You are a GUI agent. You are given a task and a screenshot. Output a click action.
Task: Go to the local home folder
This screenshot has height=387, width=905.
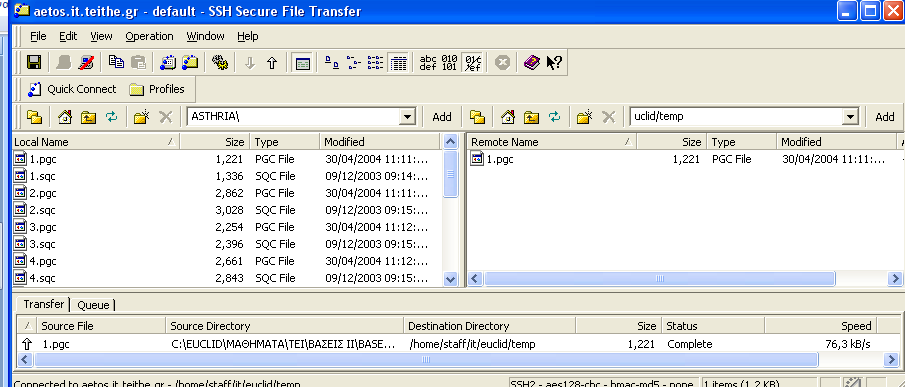(65, 117)
